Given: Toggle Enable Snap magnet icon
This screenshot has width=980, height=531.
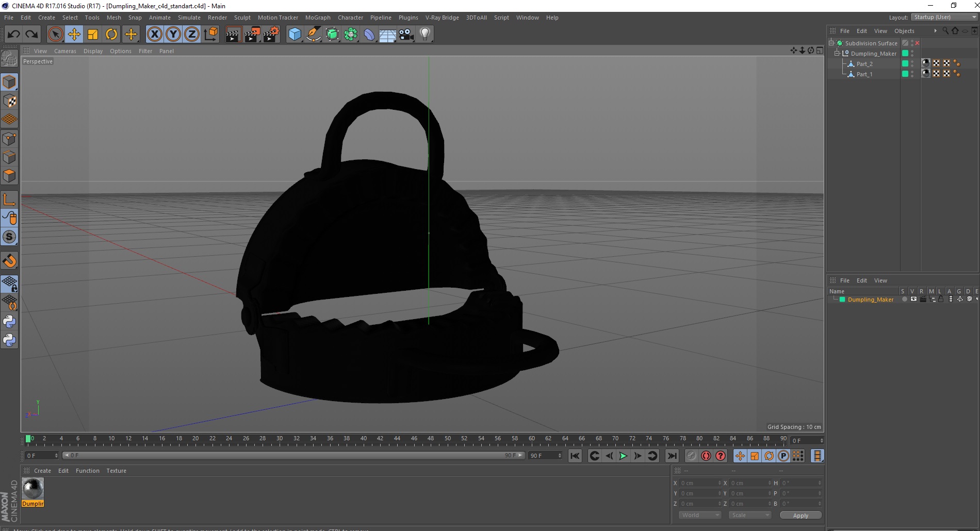Looking at the screenshot, I should (x=9, y=261).
